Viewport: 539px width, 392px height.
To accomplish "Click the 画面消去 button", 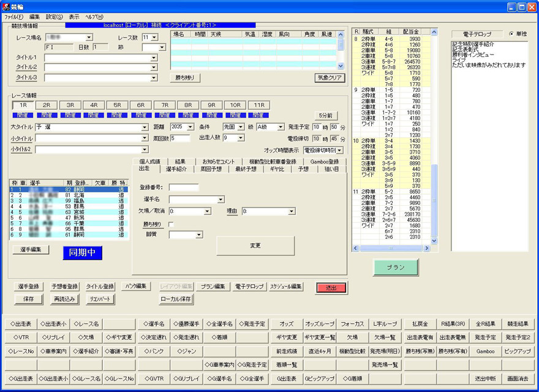I will click(x=518, y=379).
